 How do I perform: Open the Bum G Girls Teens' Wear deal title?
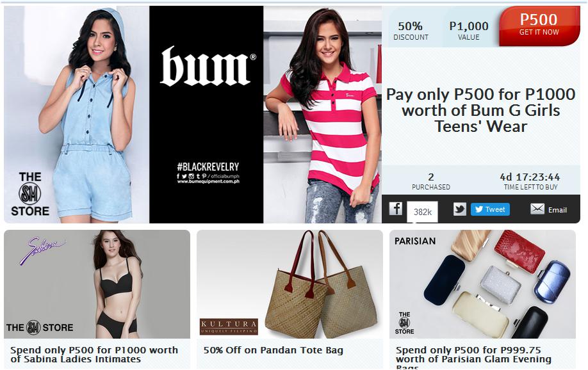point(481,110)
